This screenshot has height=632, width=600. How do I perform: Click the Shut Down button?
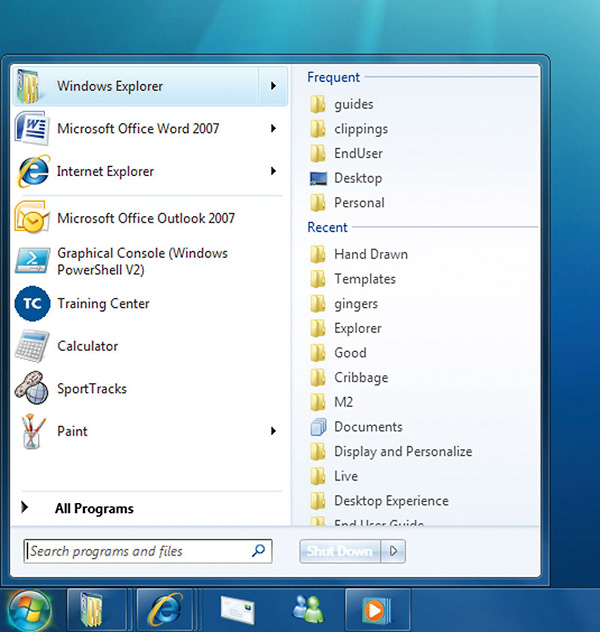click(x=340, y=551)
